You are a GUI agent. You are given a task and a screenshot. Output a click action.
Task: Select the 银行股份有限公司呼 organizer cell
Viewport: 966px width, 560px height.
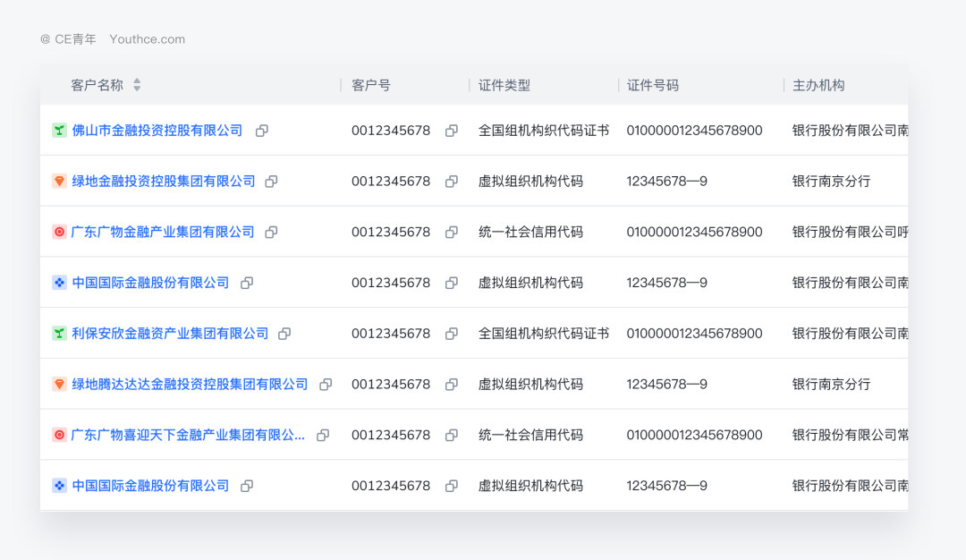pyautogui.click(x=851, y=233)
